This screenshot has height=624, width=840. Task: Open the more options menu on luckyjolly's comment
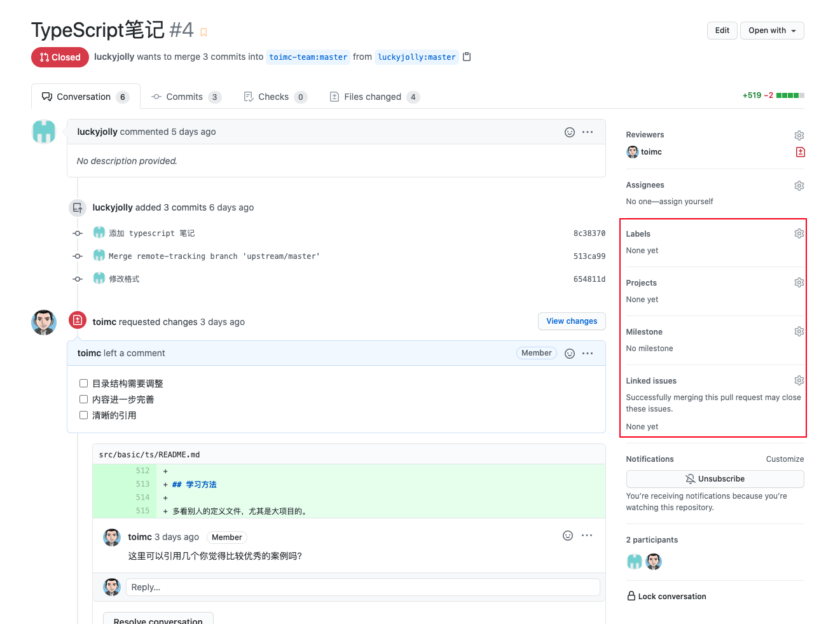(588, 132)
